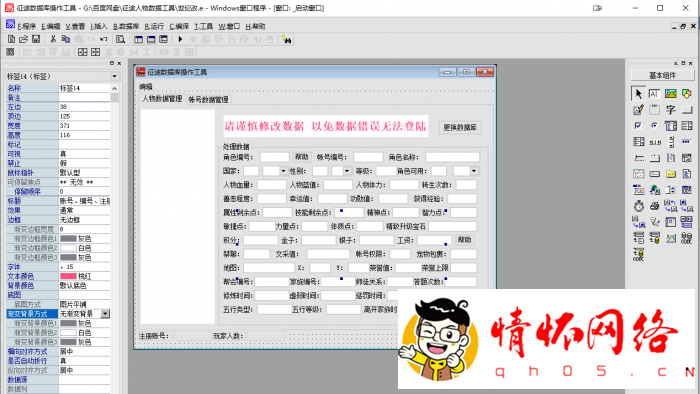Open the 国家 combo box dropdown
Image resolution: width=700 pixels, height=394 pixels.
pos(283,171)
